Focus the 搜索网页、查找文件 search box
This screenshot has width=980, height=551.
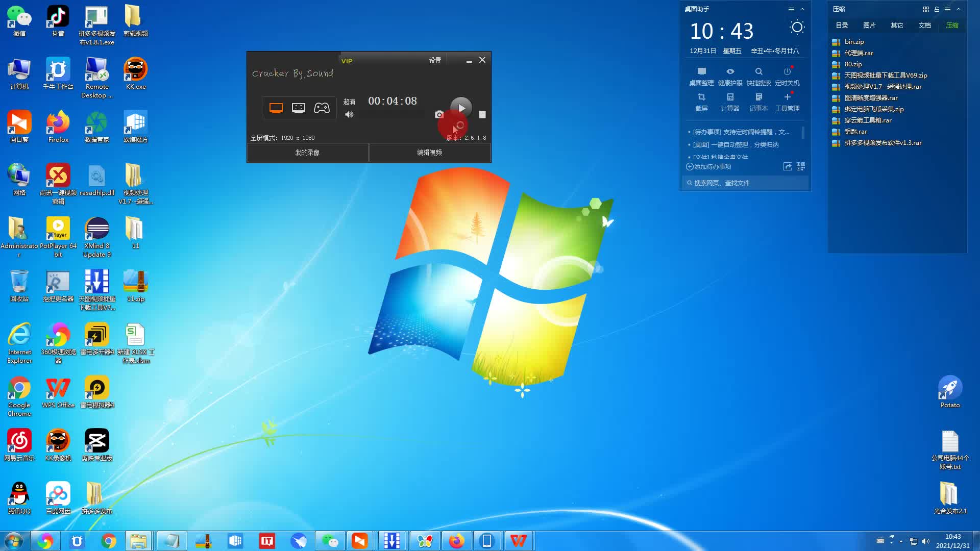pyautogui.click(x=745, y=183)
